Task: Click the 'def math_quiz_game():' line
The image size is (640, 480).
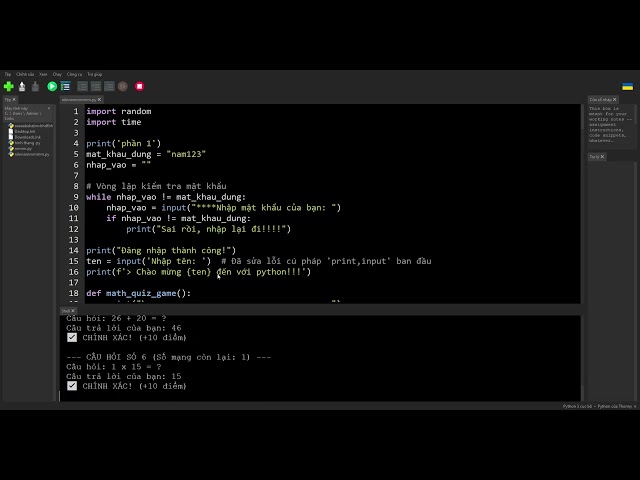Action: click(138, 293)
